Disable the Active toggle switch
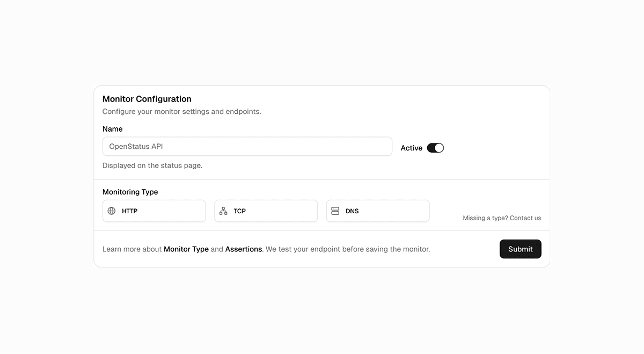The height and width of the screenshot is (354, 644). [435, 148]
